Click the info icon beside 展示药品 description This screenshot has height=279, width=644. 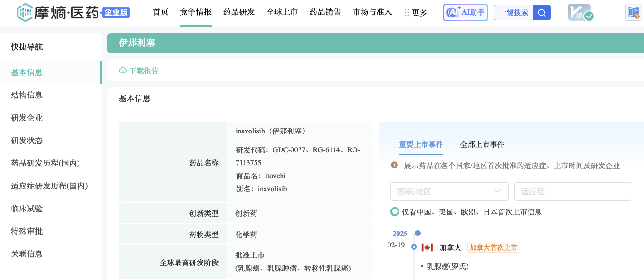coord(394,165)
